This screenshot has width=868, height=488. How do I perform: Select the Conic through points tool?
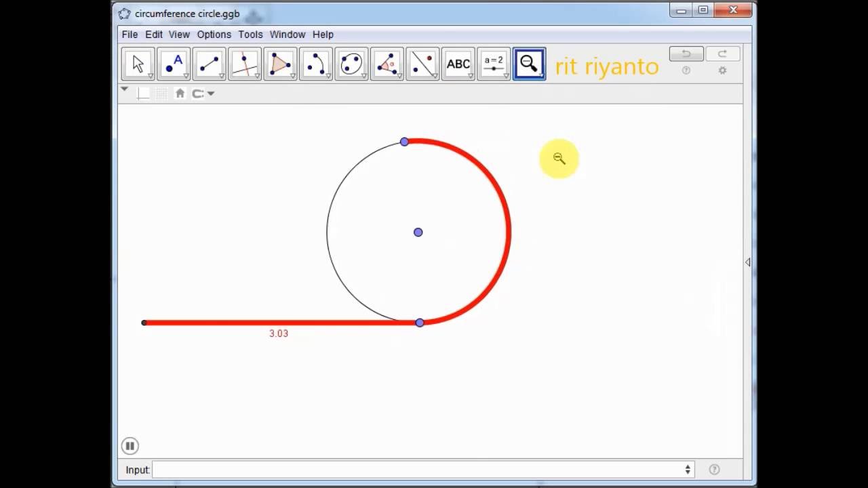point(351,64)
